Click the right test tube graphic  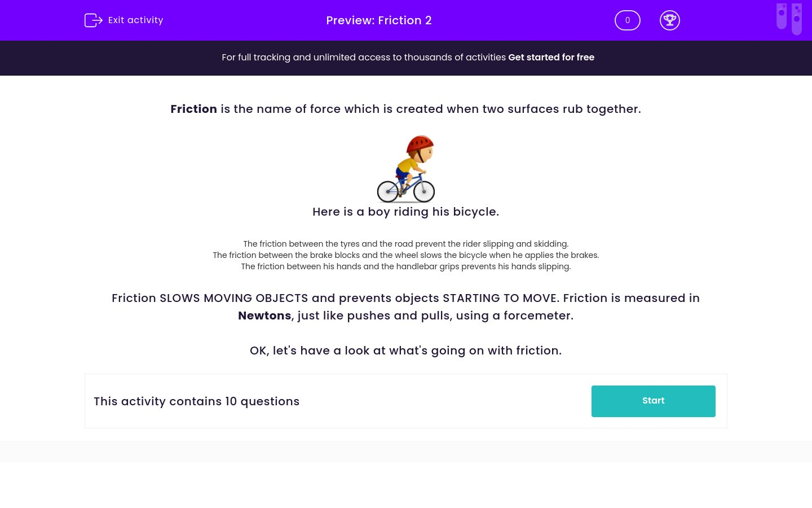[797, 19]
